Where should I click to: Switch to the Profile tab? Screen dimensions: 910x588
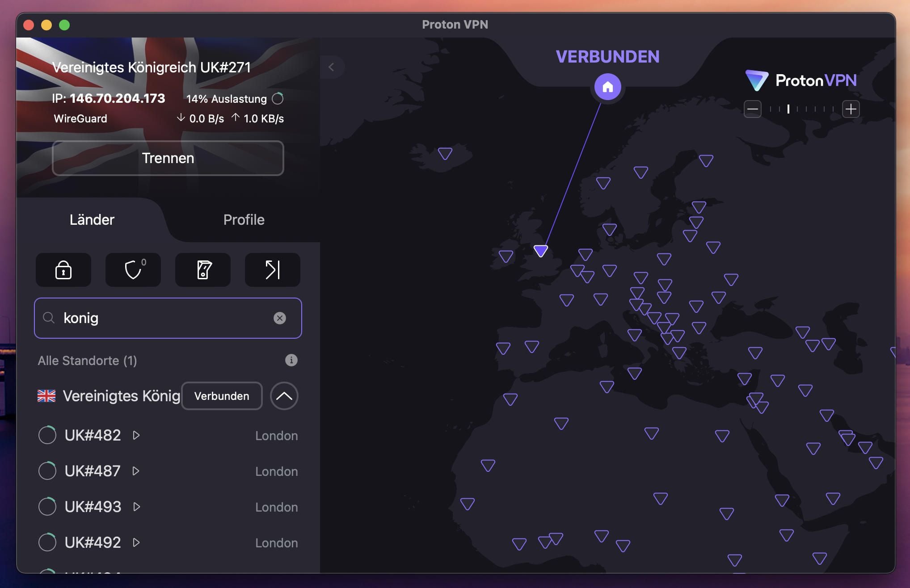coord(244,219)
